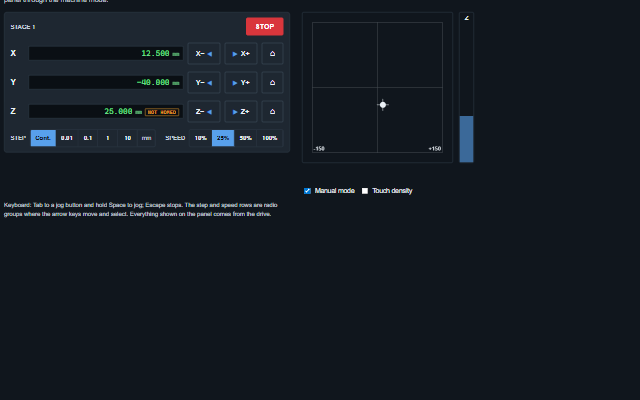Enable the Touch density checkbox

click(x=365, y=191)
